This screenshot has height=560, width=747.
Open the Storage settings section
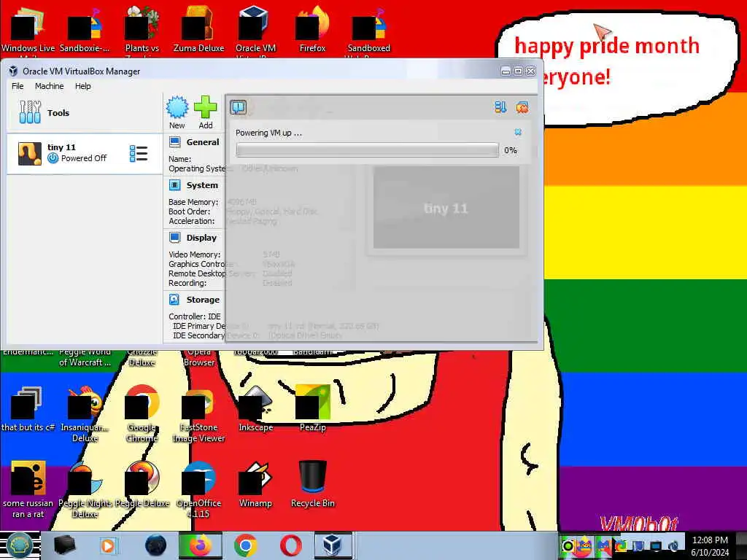click(x=203, y=300)
